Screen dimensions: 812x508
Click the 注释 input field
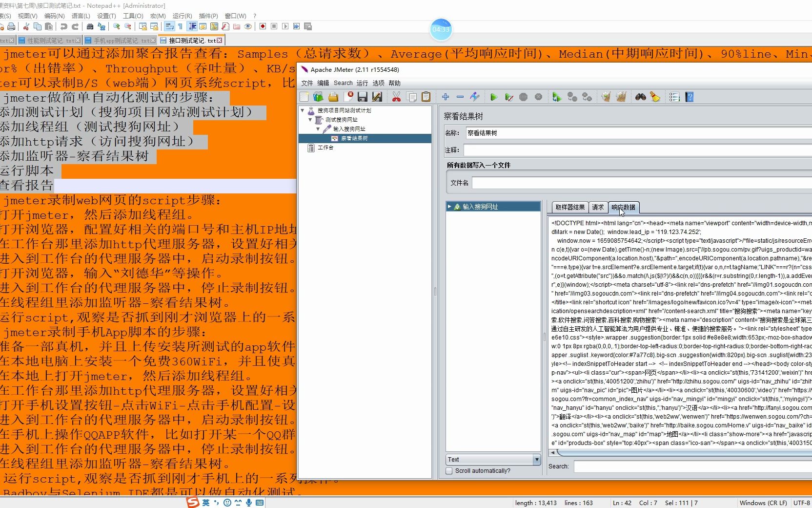[637, 150]
